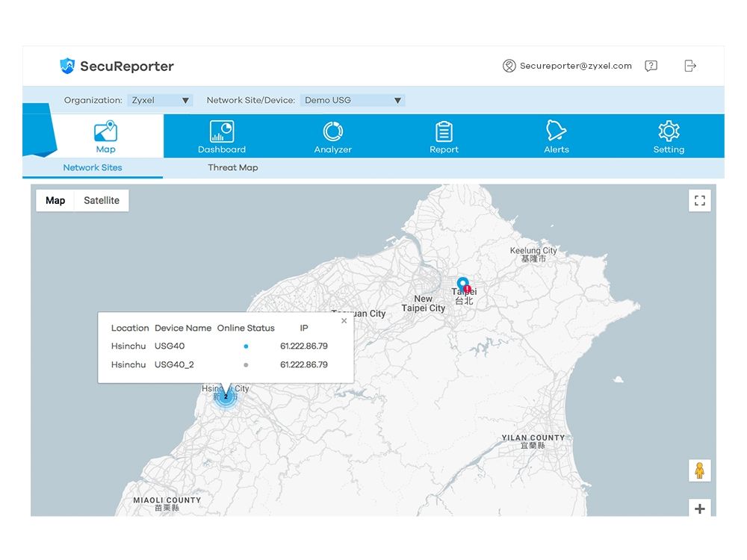The image size is (747, 560).
Task: Switch to the Network Sites tab
Action: coord(93,167)
